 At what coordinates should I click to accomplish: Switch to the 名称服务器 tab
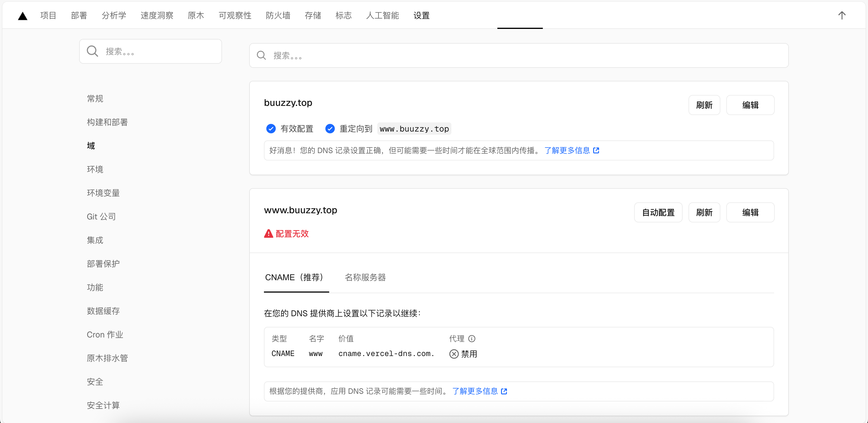[x=365, y=278]
